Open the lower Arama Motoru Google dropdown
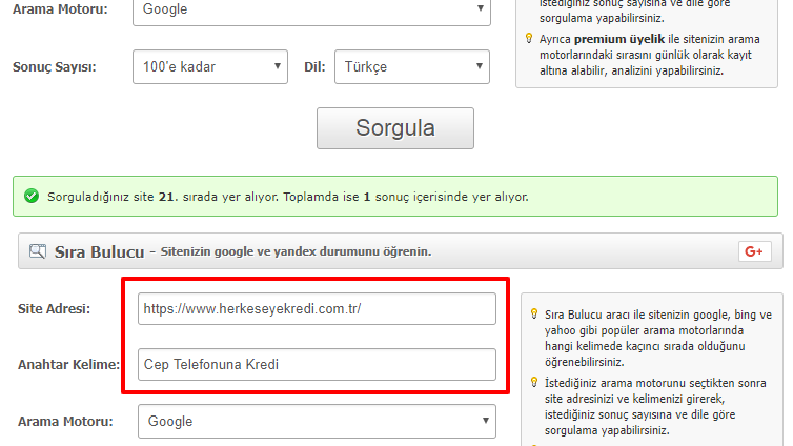The height and width of the screenshot is (446, 793). point(317,421)
